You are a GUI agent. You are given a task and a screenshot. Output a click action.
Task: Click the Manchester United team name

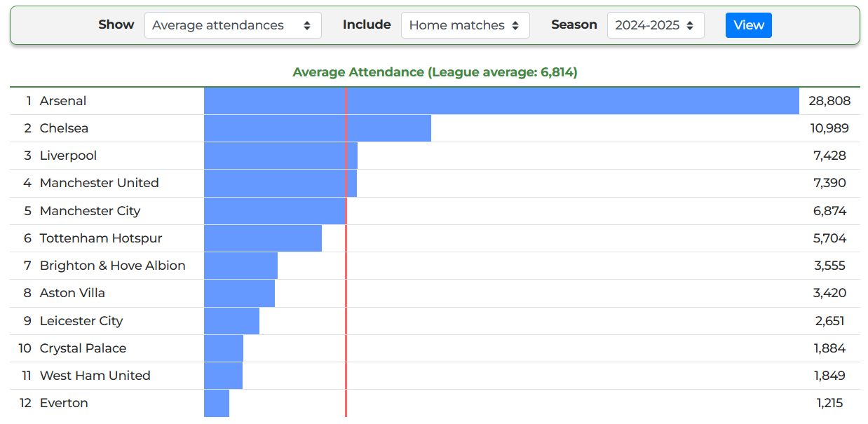point(99,183)
